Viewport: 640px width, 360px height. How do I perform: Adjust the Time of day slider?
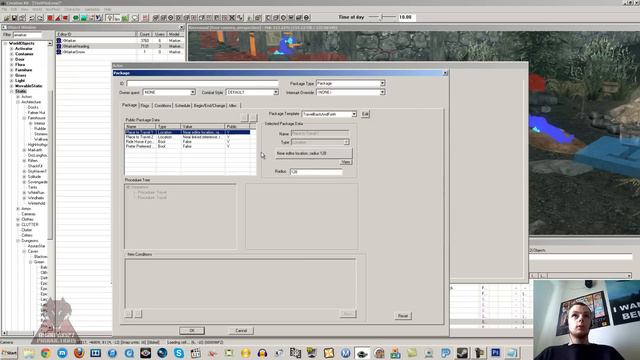coord(381,17)
